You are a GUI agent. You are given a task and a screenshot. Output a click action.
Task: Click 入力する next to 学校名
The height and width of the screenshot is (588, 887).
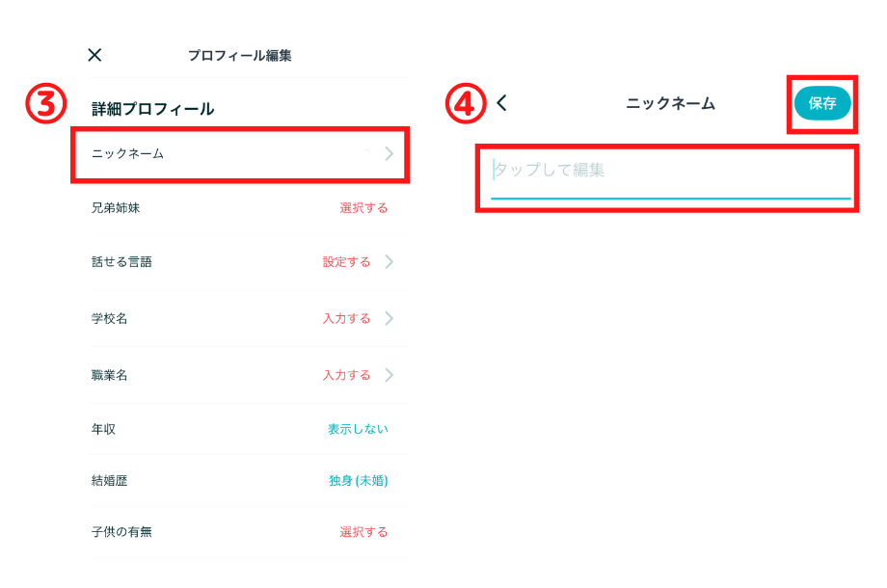coord(344,318)
